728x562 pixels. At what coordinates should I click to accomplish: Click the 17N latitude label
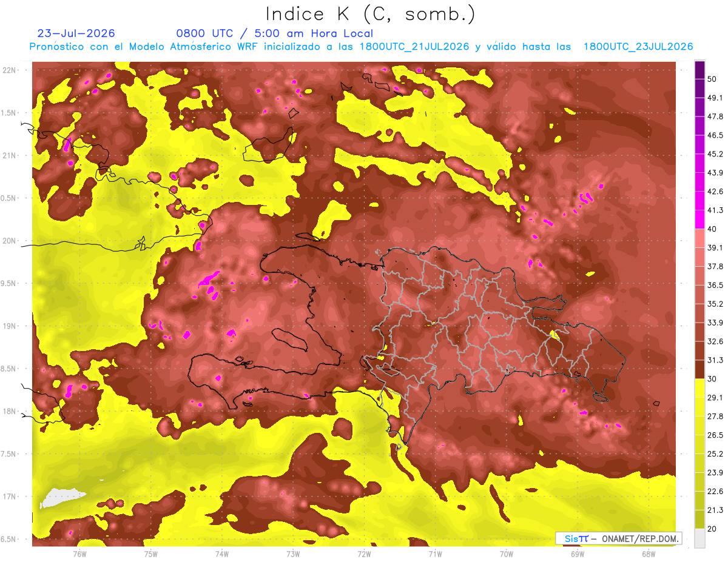[x=10, y=497]
